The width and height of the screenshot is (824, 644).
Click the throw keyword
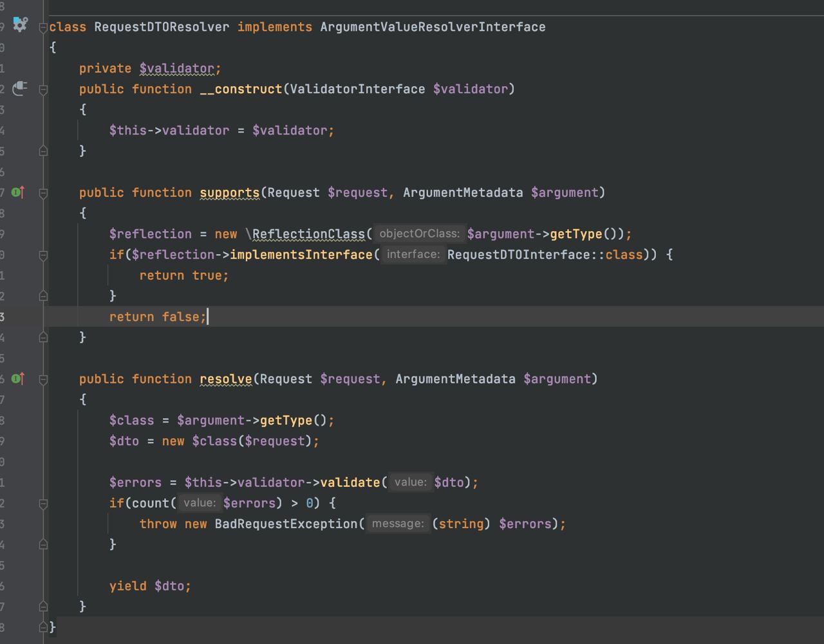[x=158, y=524]
